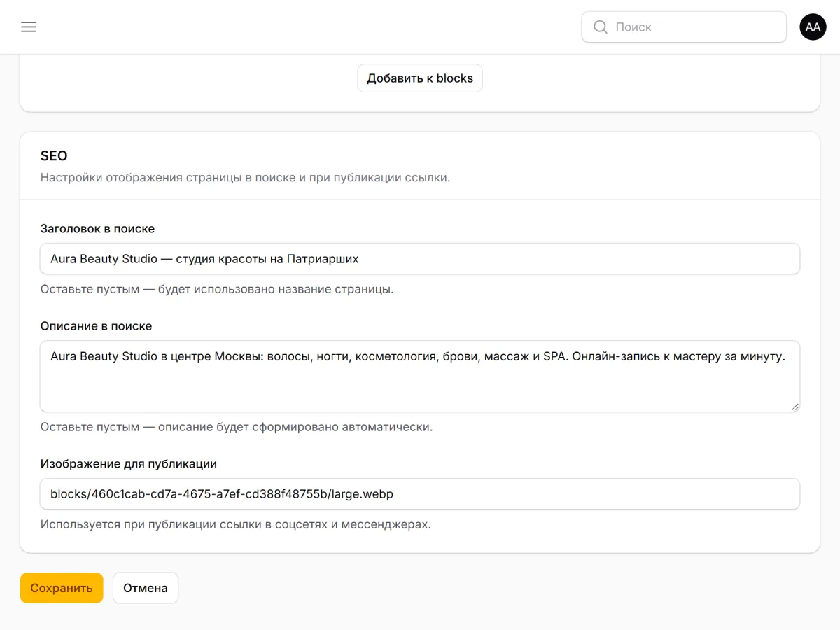Cancel editing with Отмена button
Image resolution: width=840 pixels, height=630 pixels.
tap(146, 588)
